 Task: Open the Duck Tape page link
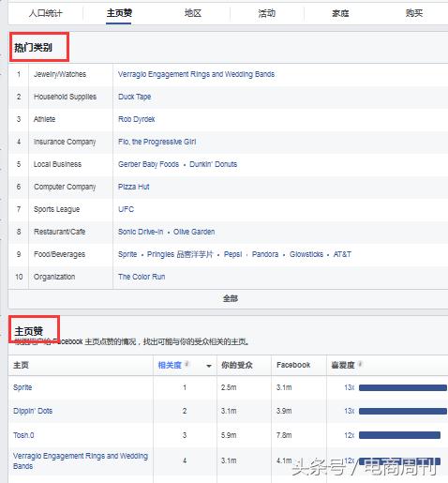[x=134, y=97]
